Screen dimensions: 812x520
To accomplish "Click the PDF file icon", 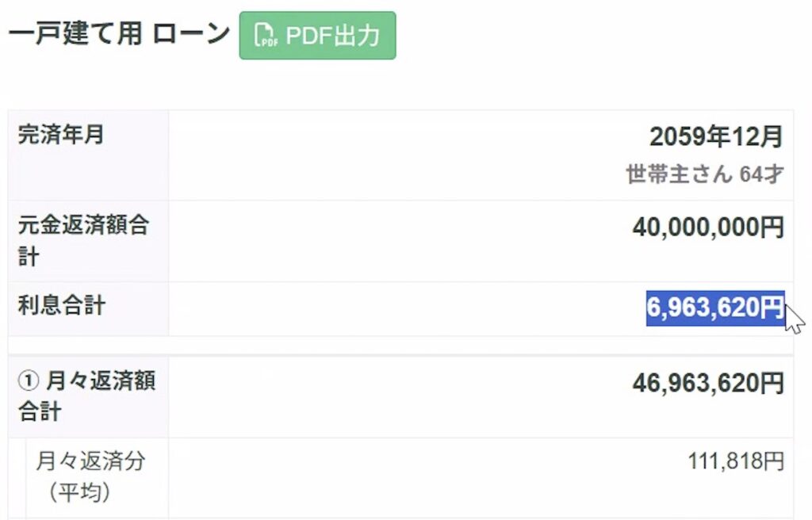I will click(x=266, y=36).
